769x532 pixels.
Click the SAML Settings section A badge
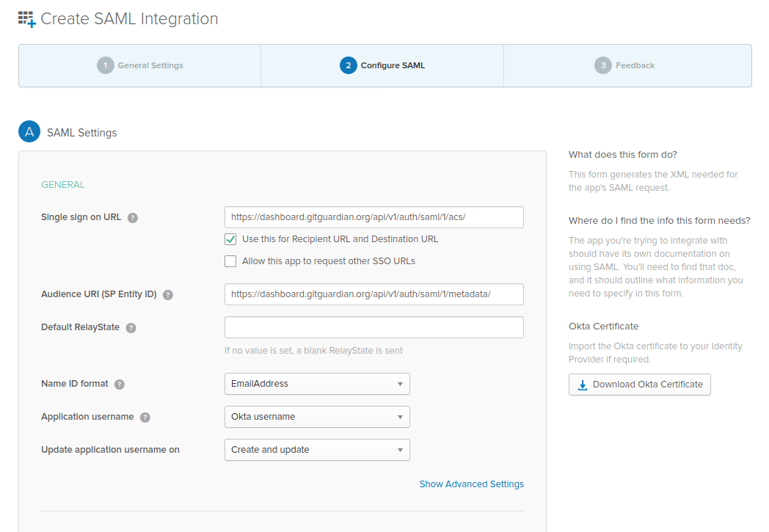29,132
